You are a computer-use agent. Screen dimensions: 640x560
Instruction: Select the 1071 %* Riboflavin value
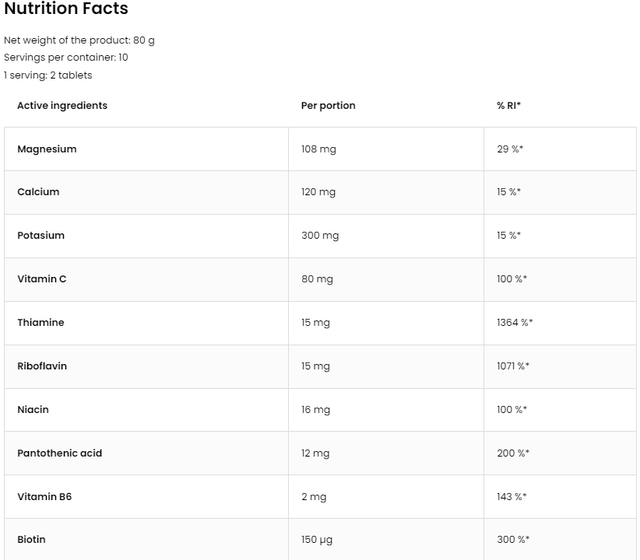(513, 366)
